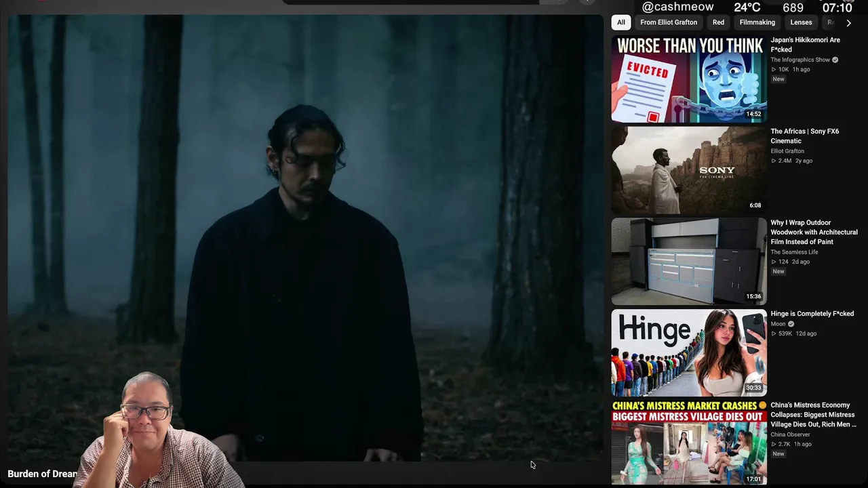This screenshot has height=488, width=868.
Task: Click the "539K 12d ago" view count
Action: point(793,333)
